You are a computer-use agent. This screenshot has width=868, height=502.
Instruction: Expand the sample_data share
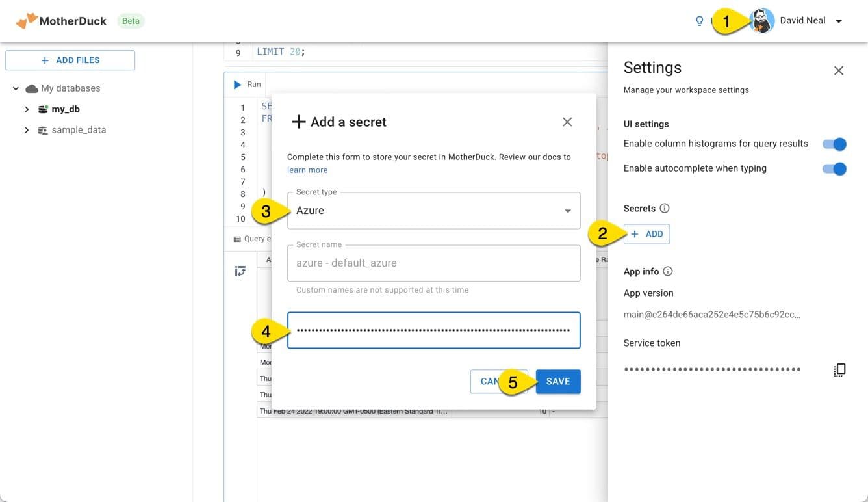point(27,129)
